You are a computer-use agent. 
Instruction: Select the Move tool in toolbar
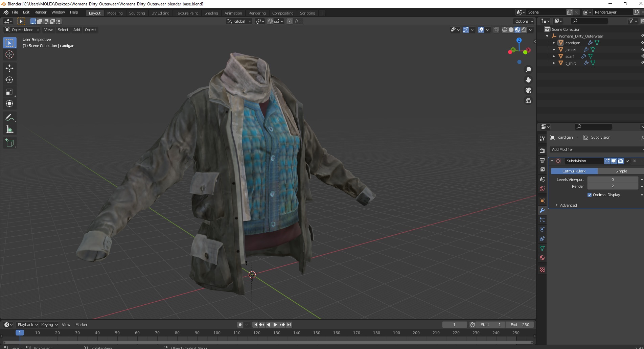9,68
